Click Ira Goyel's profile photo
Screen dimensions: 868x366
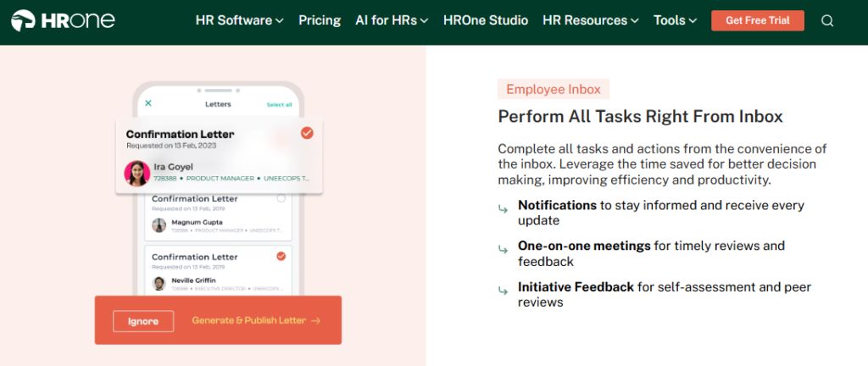tap(136, 173)
